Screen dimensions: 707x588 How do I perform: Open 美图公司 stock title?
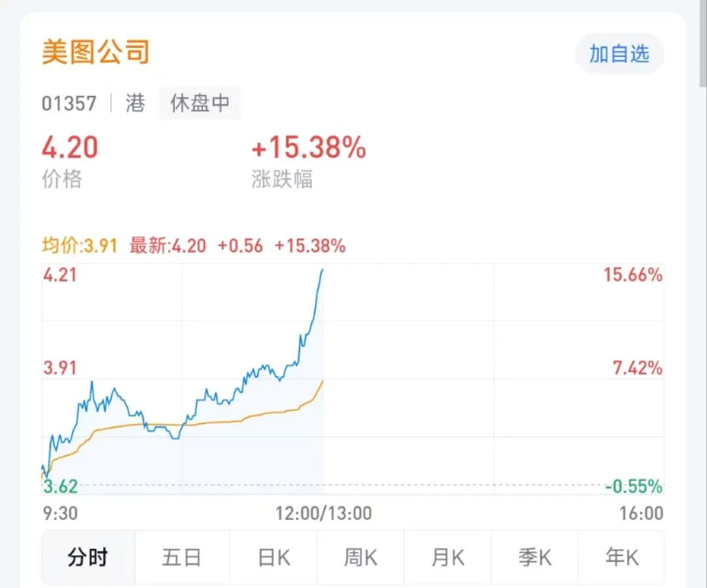point(95,52)
